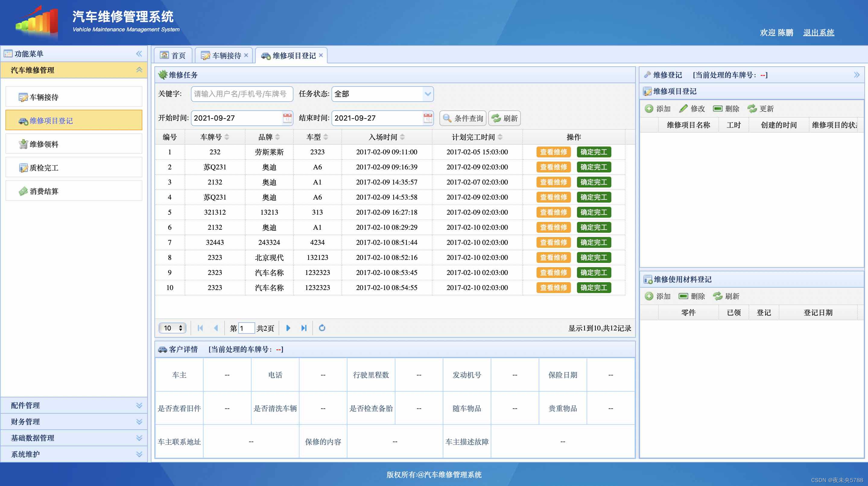Click the 关键字 search input field

click(241, 94)
